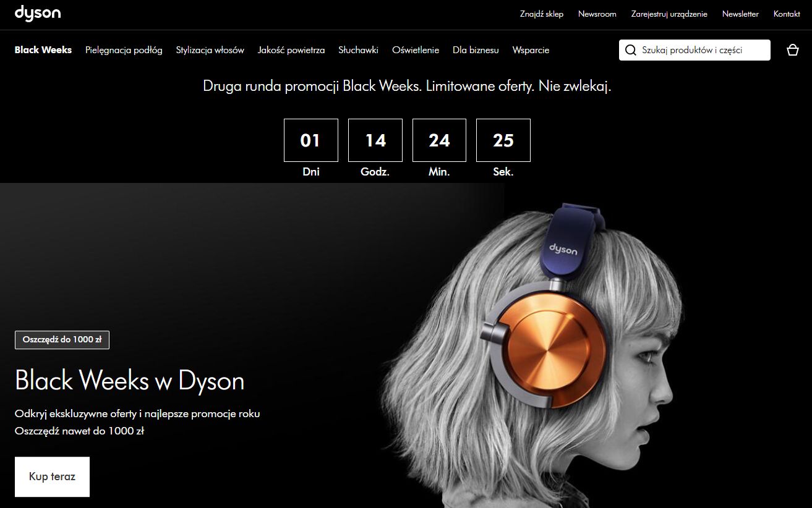Select Black Weeks menu item
812x508 pixels.
(x=43, y=50)
